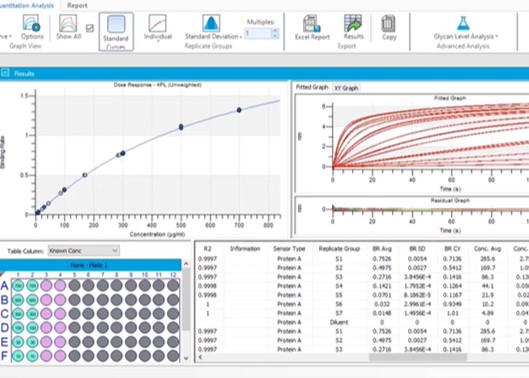
Task: Select the Fitted Graph tab
Action: 312,87
